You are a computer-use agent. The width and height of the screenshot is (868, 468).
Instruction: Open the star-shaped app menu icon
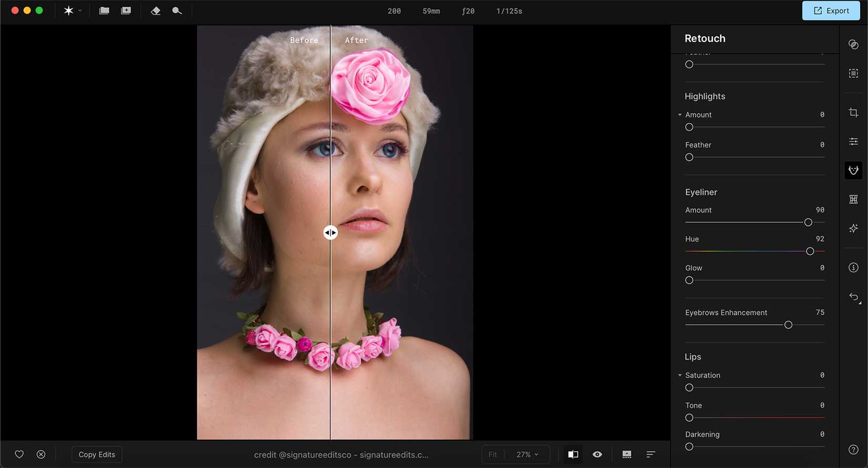coord(68,11)
